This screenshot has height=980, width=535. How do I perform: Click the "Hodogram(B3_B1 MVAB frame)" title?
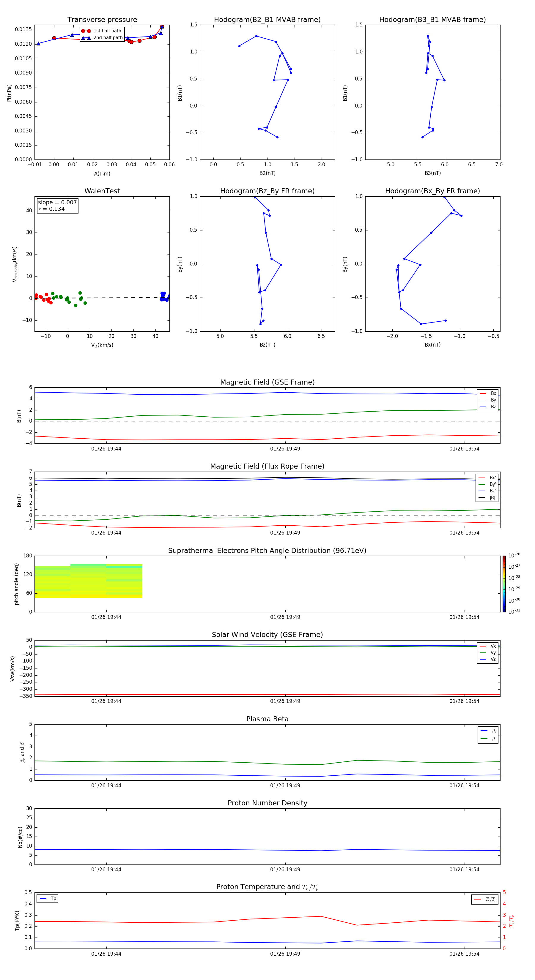coord(432,20)
